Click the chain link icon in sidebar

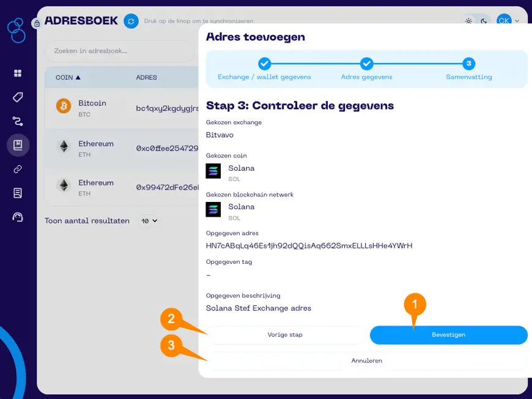18,169
